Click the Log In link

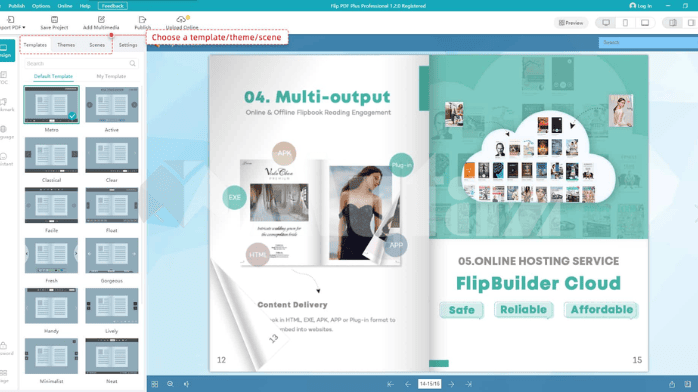(x=641, y=6)
